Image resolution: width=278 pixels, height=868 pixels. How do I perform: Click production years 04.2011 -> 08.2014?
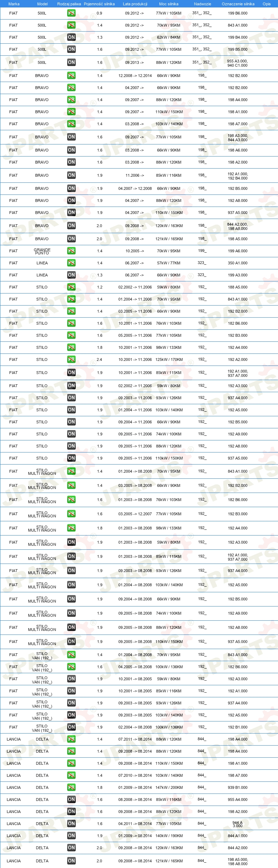click(x=135, y=824)
